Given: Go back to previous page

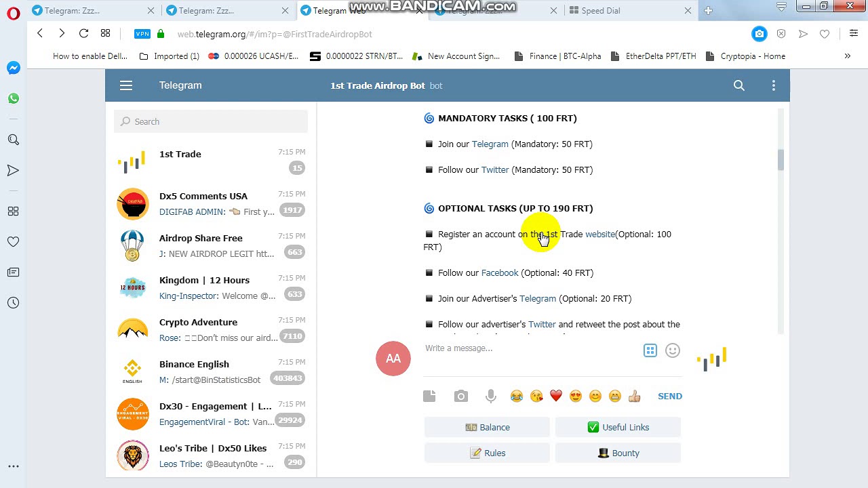Looking at the screenshot, I should click(40, 33).
